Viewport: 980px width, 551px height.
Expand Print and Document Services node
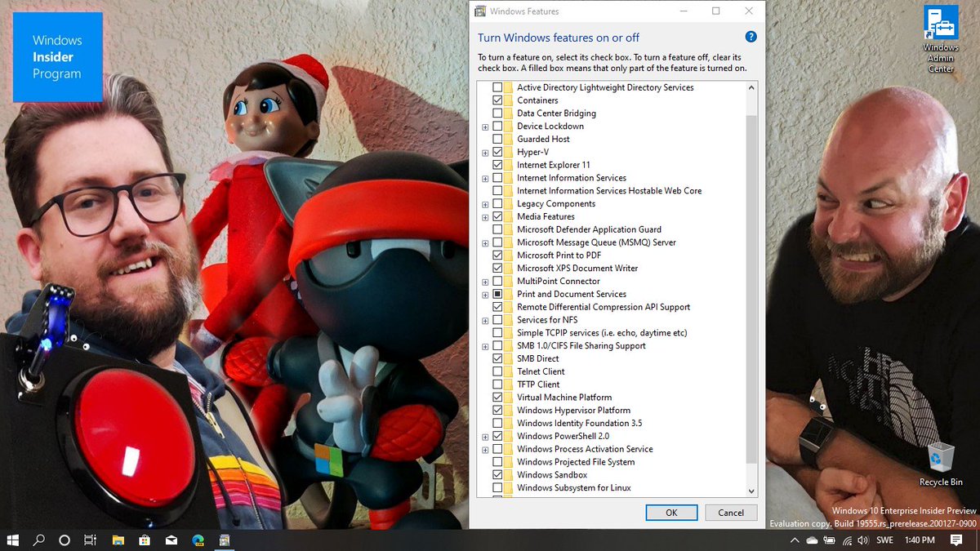(x=485, y=295)
